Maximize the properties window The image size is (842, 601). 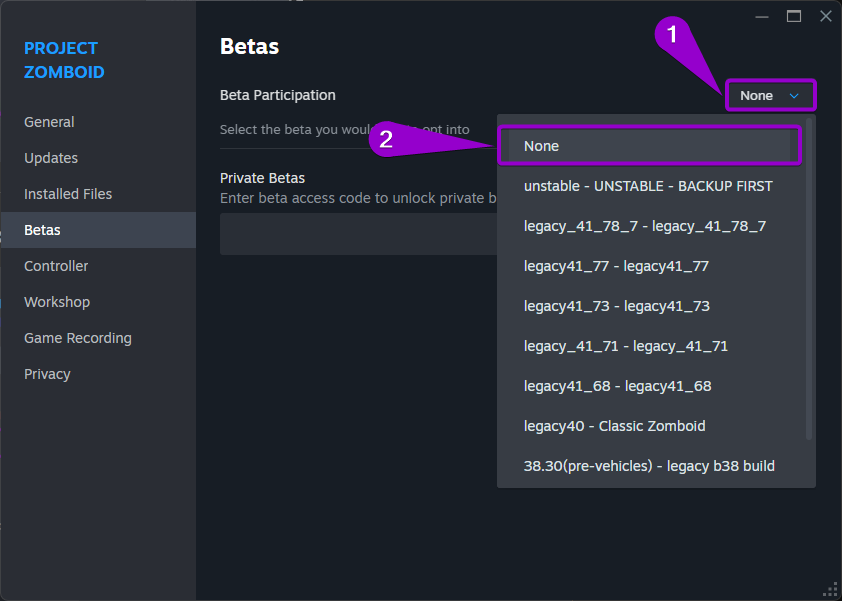pyautogui.click(x=794, y=17)
